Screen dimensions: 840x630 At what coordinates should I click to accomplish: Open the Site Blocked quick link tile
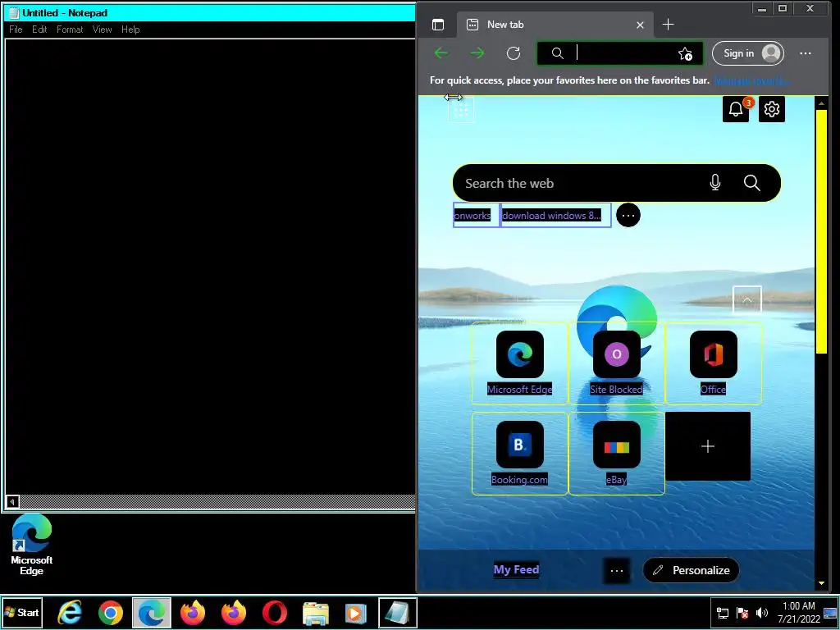click(x=617, y=363)
